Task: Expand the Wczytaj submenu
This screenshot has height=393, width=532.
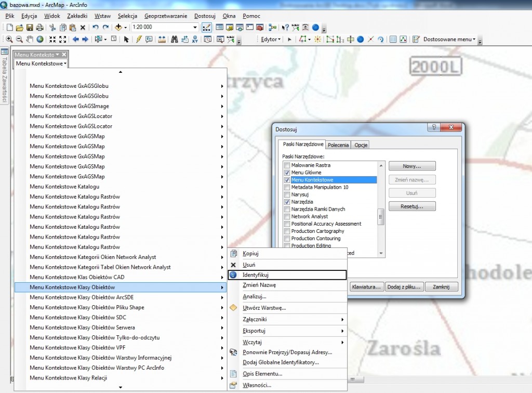Action: click(x=288, y=342)
